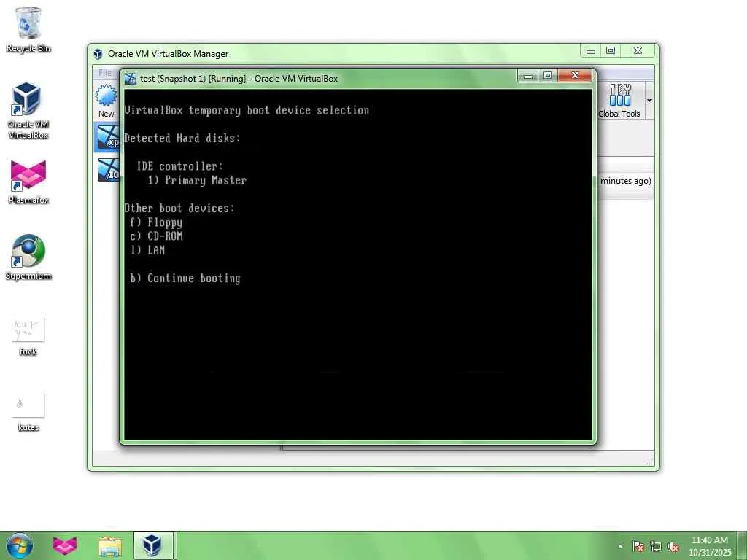The height and width of the screenshot is (560, 747).
Task: Click the New VM toolbar button in VirtualBox Manager
Action: pyautogui.click(x=106, y=101)
